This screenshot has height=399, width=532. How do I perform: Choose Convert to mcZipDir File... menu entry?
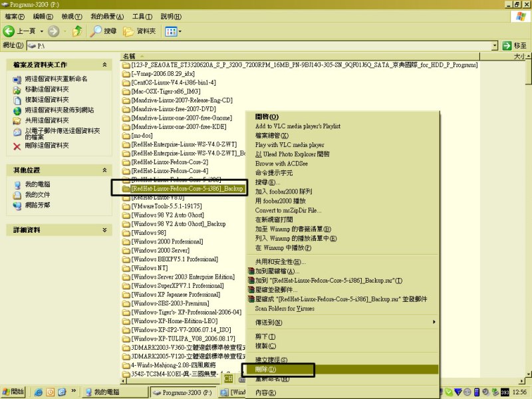tap(342, 210)
